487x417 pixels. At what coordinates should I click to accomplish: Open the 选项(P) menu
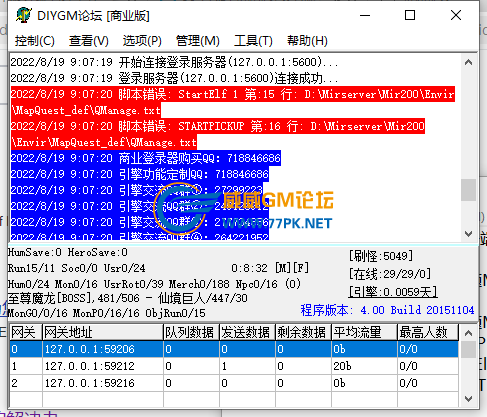click(x=142, y=41)
